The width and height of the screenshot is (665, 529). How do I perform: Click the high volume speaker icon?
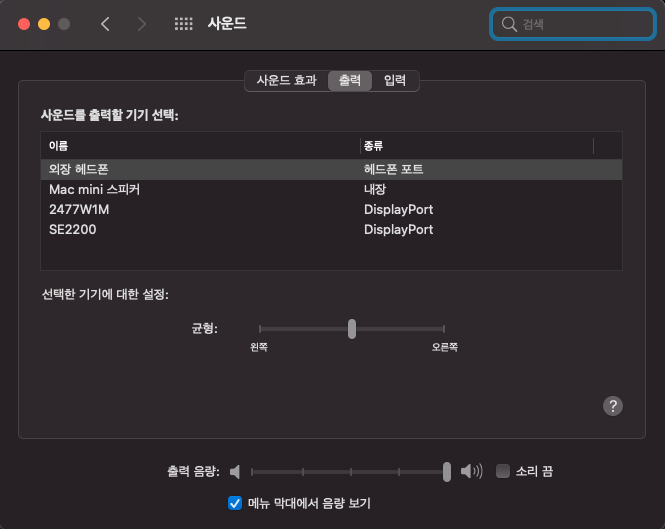pos(472,471)
